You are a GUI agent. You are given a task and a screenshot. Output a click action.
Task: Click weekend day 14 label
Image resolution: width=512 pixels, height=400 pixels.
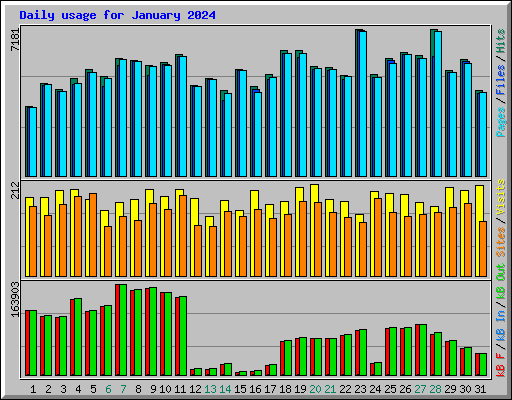click(225, 389)
